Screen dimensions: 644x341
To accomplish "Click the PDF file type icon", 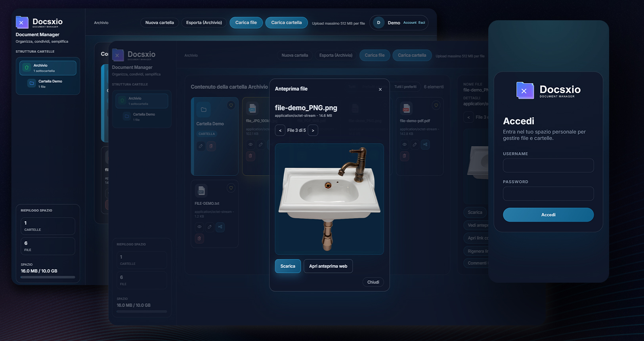I will point(406,108).
